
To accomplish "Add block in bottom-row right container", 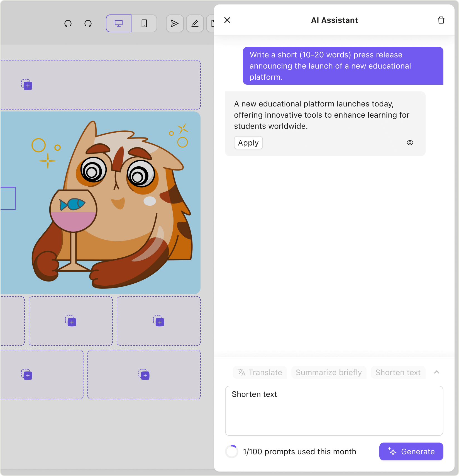I will click(x=144, y=375).
